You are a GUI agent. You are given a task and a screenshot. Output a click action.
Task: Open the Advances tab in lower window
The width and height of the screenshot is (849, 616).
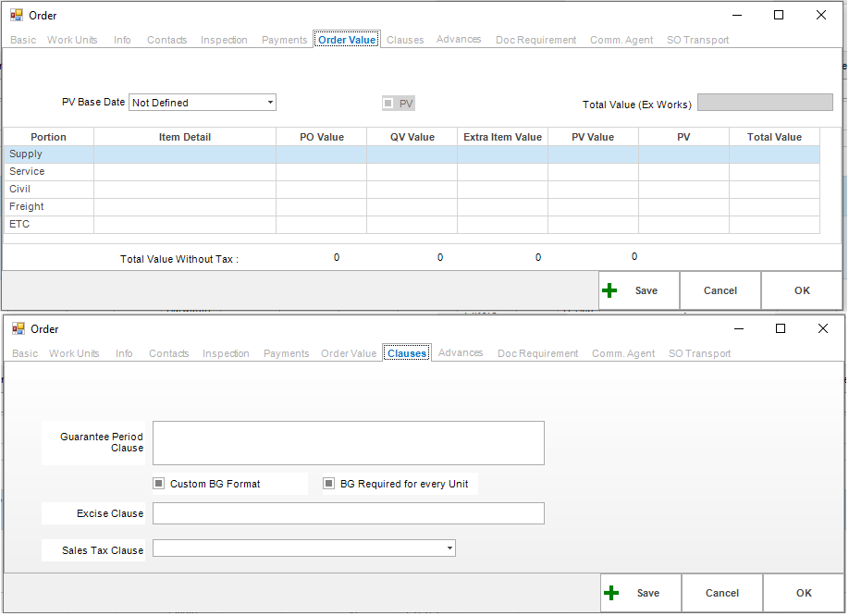point(461,353)
